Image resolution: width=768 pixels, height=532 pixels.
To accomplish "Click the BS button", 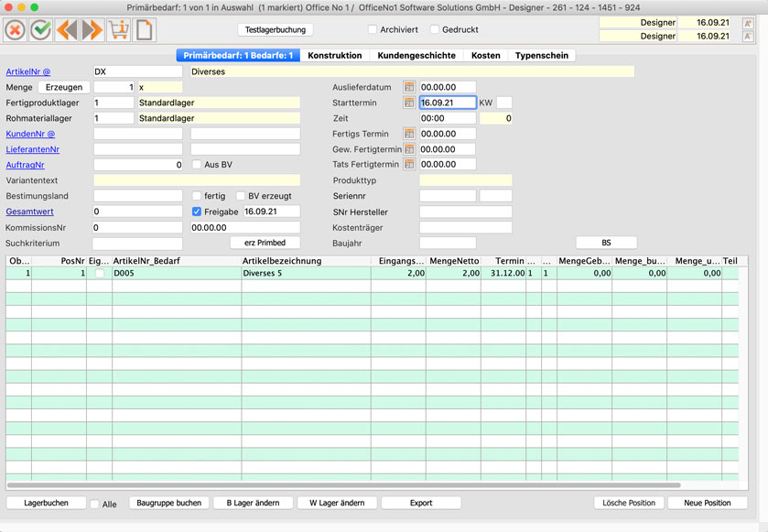I will click(606, 243).
